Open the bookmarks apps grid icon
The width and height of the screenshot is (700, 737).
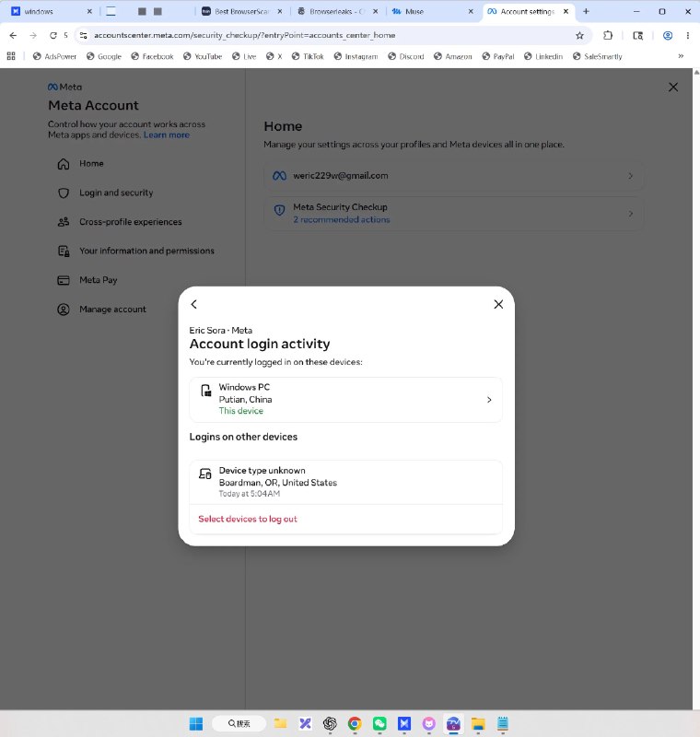(11, 56)
